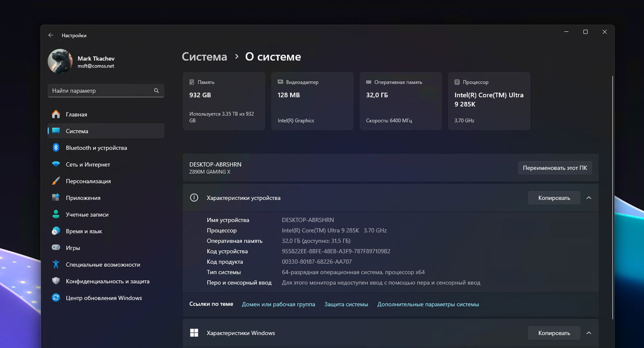
Task: Click the Видеоадаптер card icon
Action: [x=280, y=82]
